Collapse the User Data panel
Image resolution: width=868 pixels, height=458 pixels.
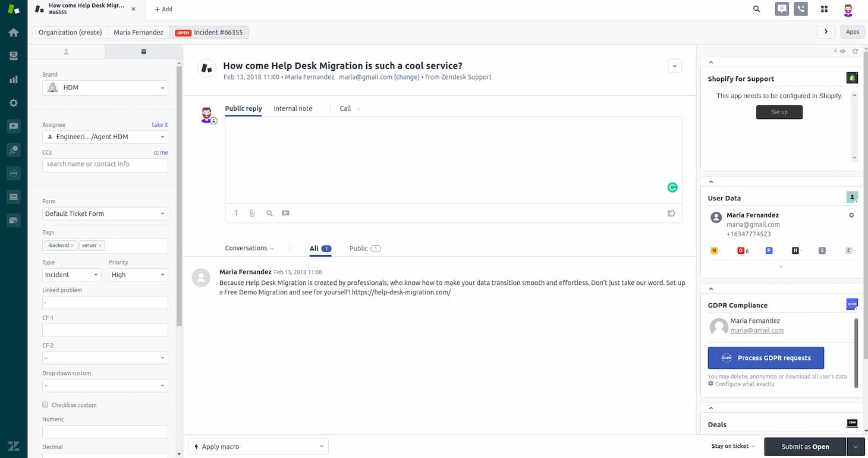point(711,181)
